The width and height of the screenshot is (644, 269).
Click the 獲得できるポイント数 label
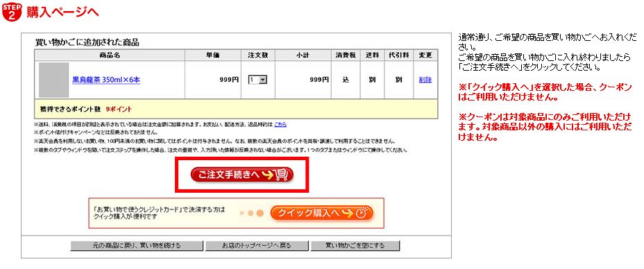click(70, 109)
